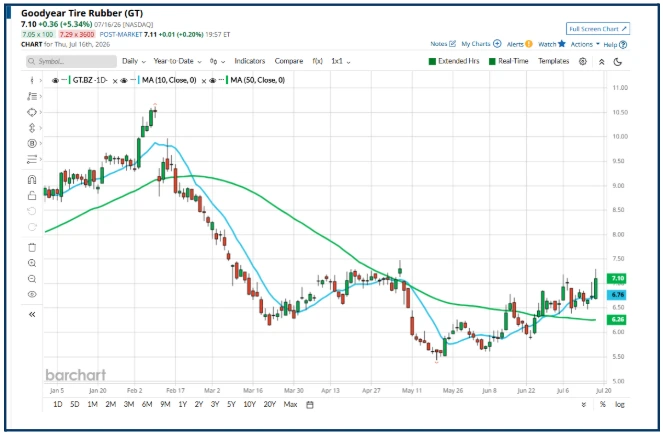The height and width of the screenshot is (434, 663).
Task: Click the Watch star icon
Action: pyautogui.click(x=562, y=44)
